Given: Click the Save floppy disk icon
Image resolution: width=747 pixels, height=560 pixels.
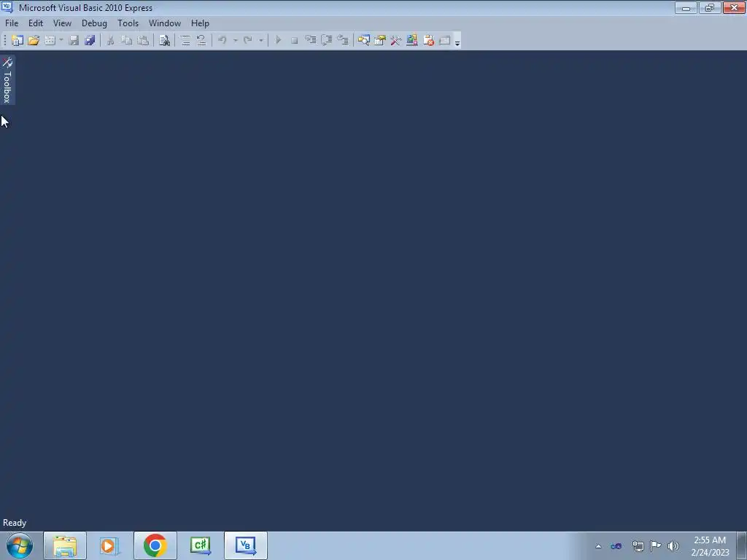Looking at the screenshot, I should (74, 41).
